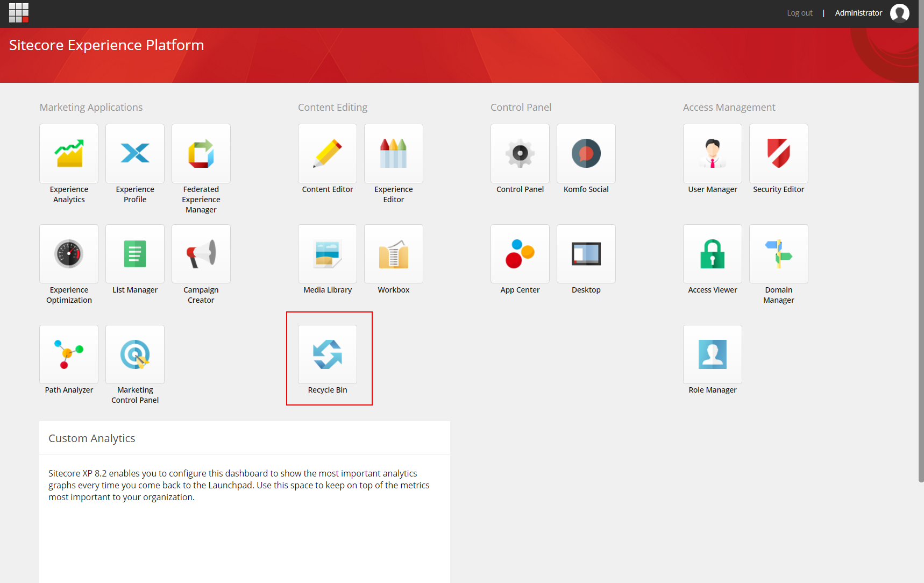The image size is (924, 583).
Task: Launch the Experience Editor crayons icon
Action: click(x=394, y=154)
